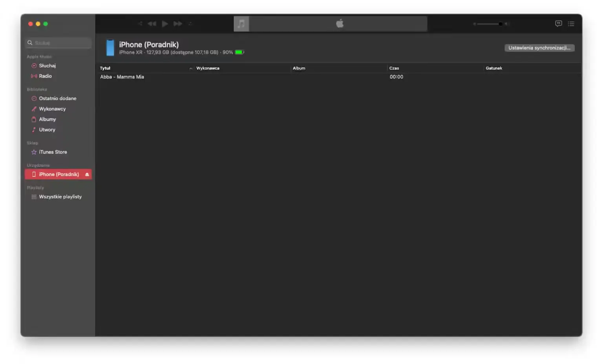Open Ostatnio dodane library view

click(57, 98)
